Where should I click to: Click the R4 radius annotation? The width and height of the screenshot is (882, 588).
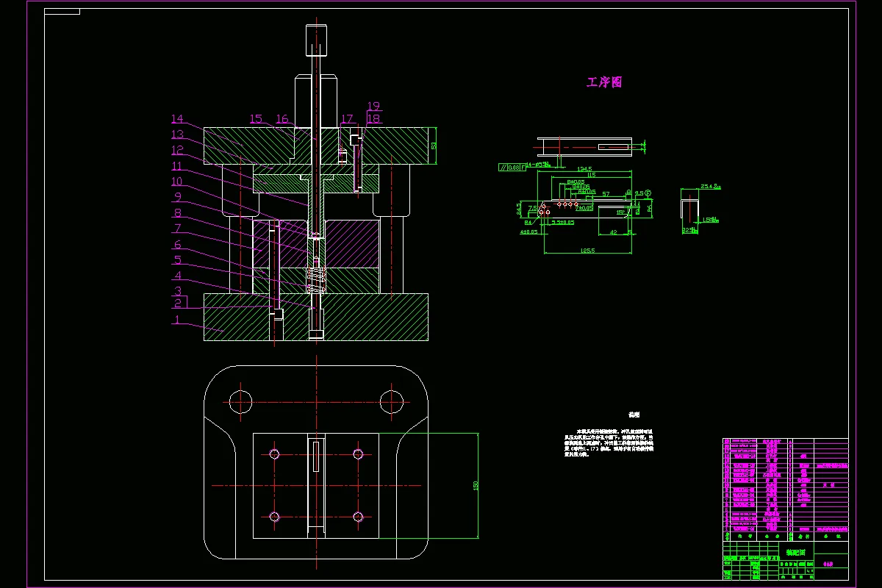pos(528,222)
